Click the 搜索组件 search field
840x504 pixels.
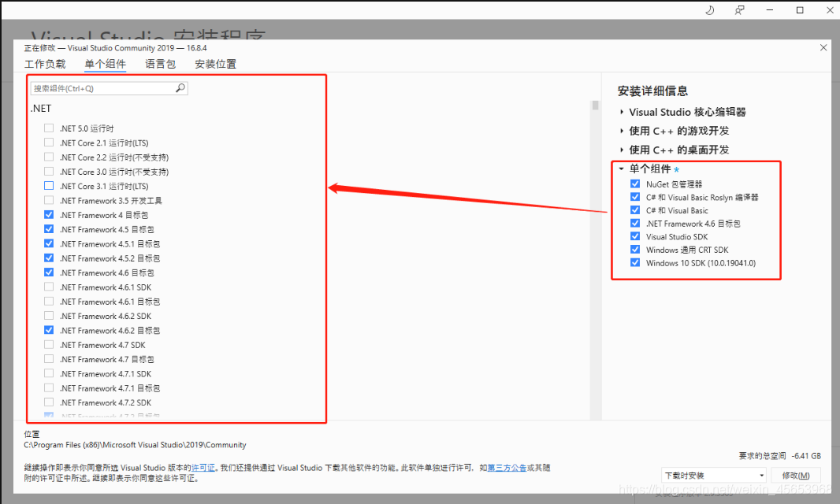[110, 88]
